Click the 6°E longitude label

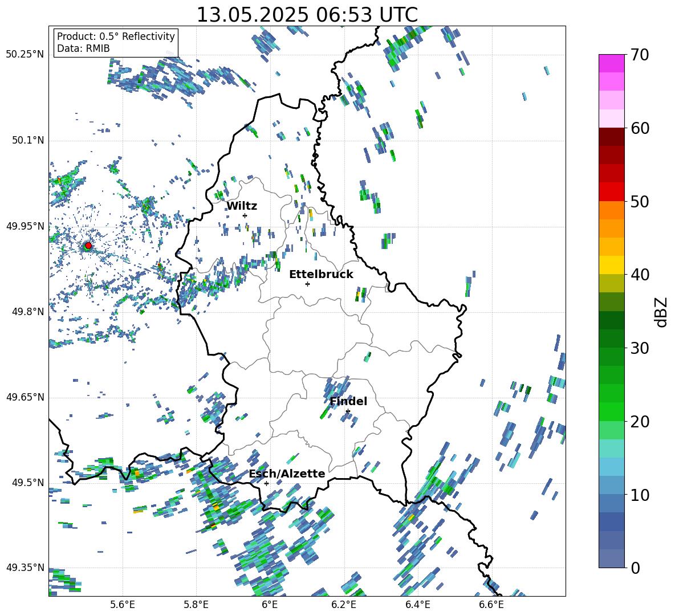pos(270,605)
